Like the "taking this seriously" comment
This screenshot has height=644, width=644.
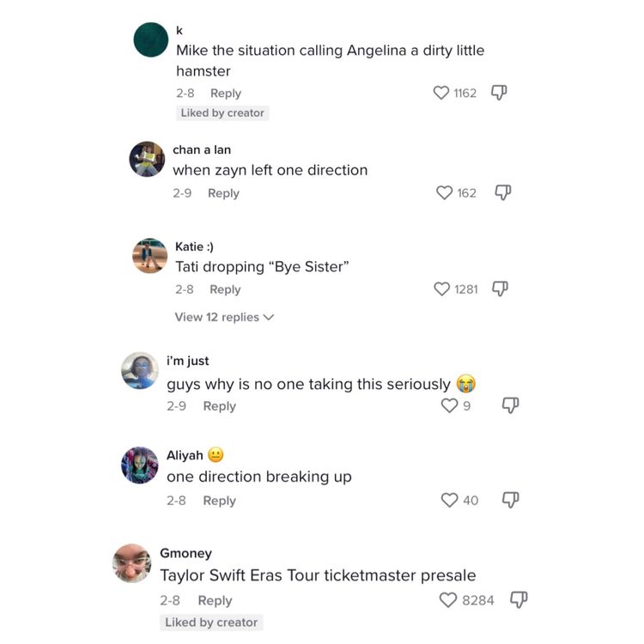(x=449, y=405)
